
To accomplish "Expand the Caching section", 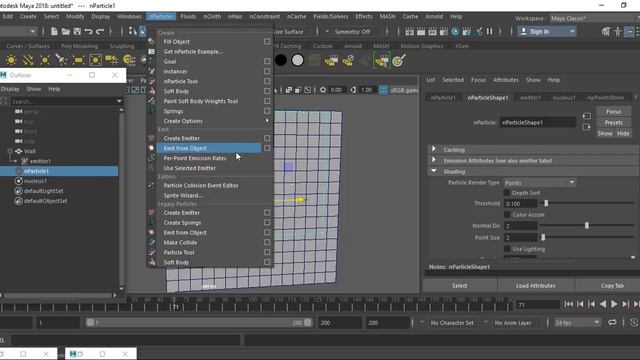I will pos(434,149).
